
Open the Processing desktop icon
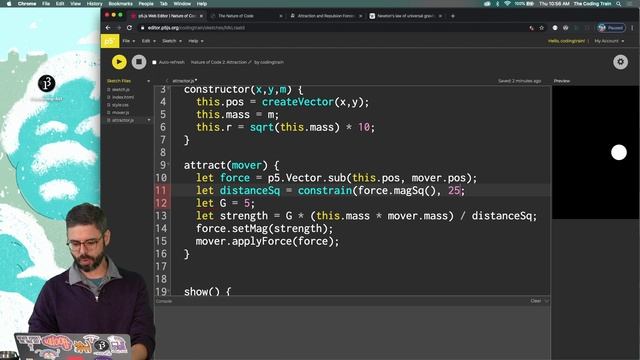pyautogui.click(x=47, y=83)
